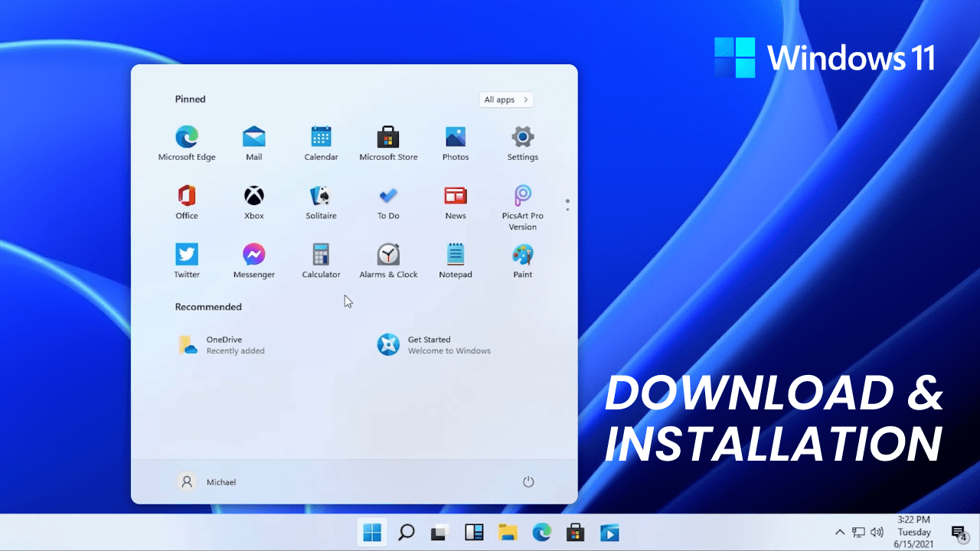Open the Messenger app
This screenshot has width=980, height=551.
point(254,261)
